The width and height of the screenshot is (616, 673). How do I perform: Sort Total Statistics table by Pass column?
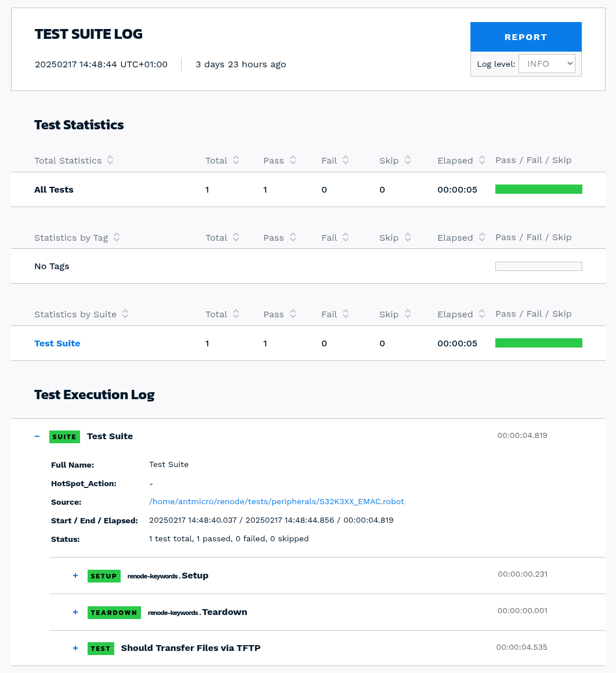pos(293,160)
